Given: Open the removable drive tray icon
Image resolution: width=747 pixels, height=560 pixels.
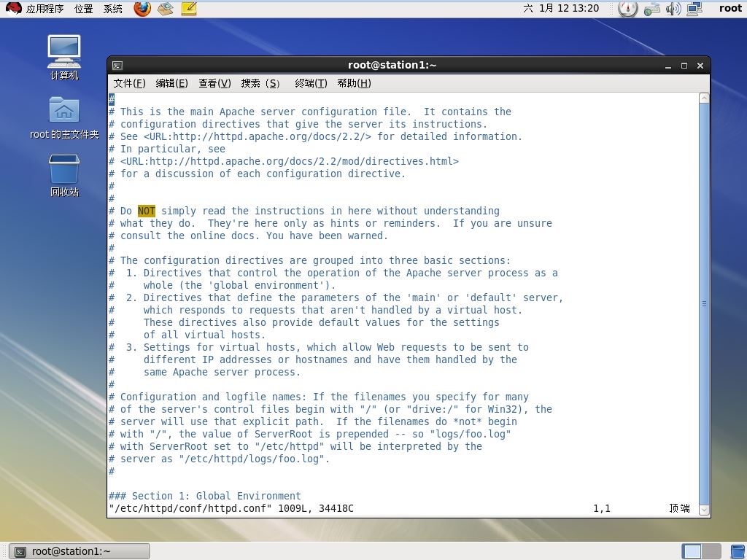Looking at the screenshot, I should pos(651,9).
